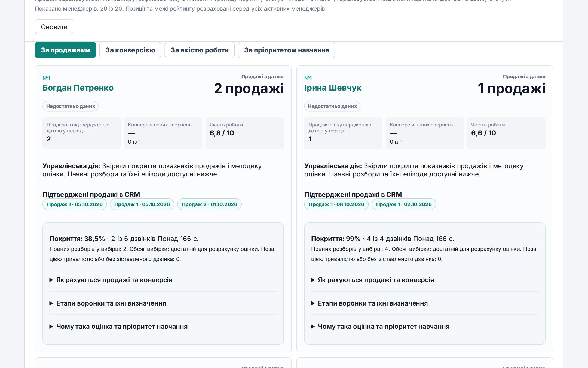The height and width of the screenshot is (368, 588).
Task: Click the Показано менеджерів: 20 із 20 line
Action: click(181, 9)
